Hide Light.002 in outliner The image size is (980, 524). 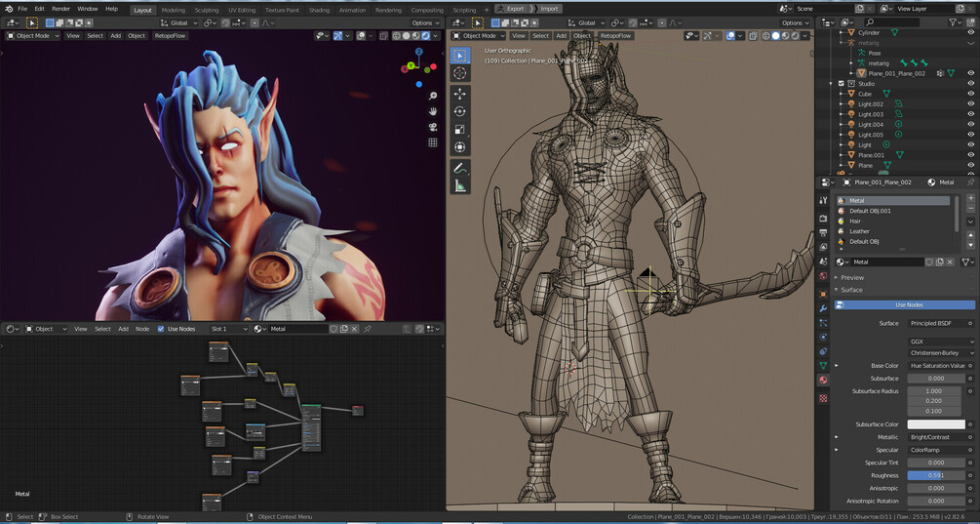point(970,103)
